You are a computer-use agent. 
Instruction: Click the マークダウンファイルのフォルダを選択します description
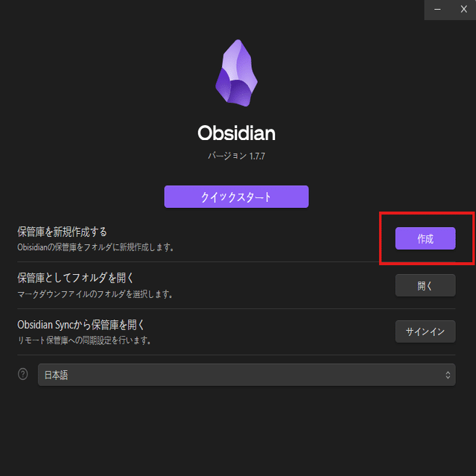click(95, 294)
